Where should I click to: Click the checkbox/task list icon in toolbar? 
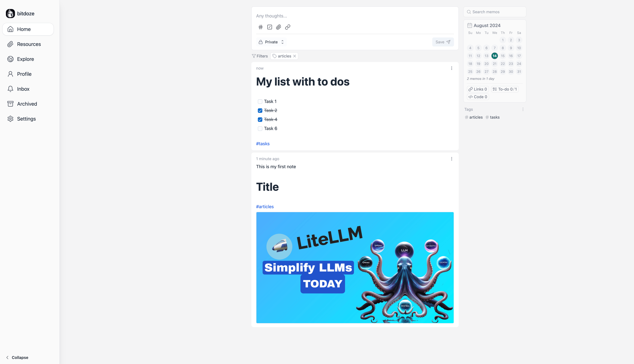pyautogui.click(x=270, y=27)
